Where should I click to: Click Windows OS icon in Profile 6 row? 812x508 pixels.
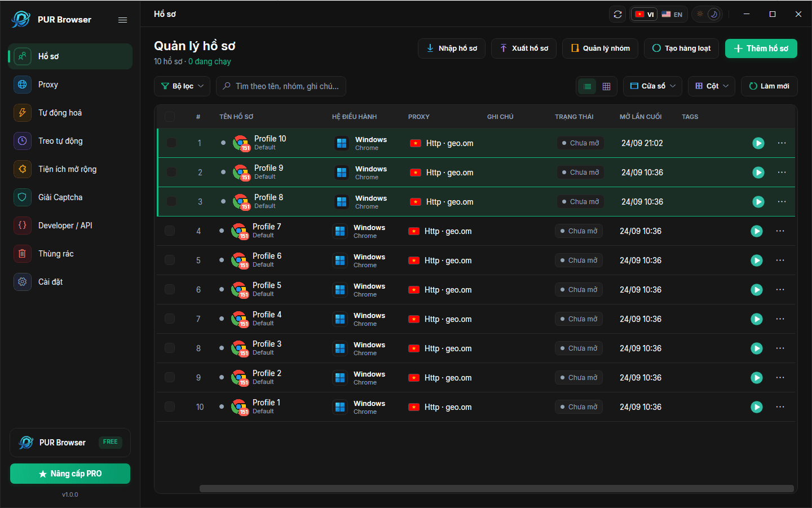point(340,260)
